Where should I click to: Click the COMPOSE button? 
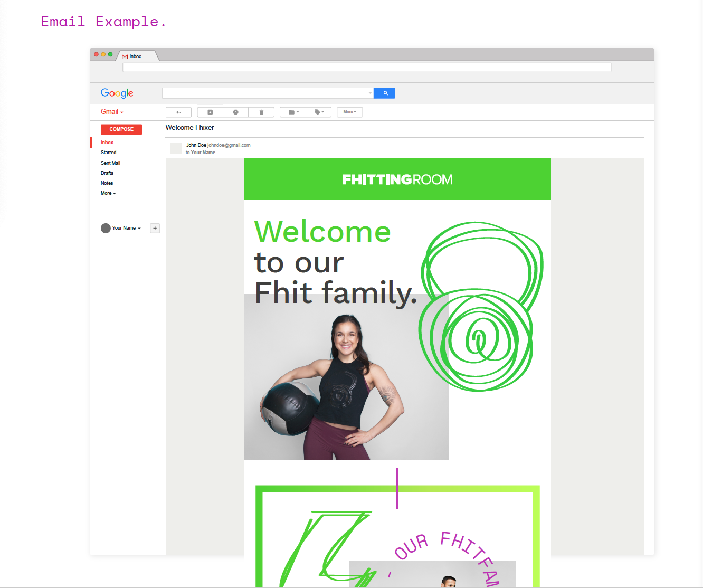[x=121, y=129]
